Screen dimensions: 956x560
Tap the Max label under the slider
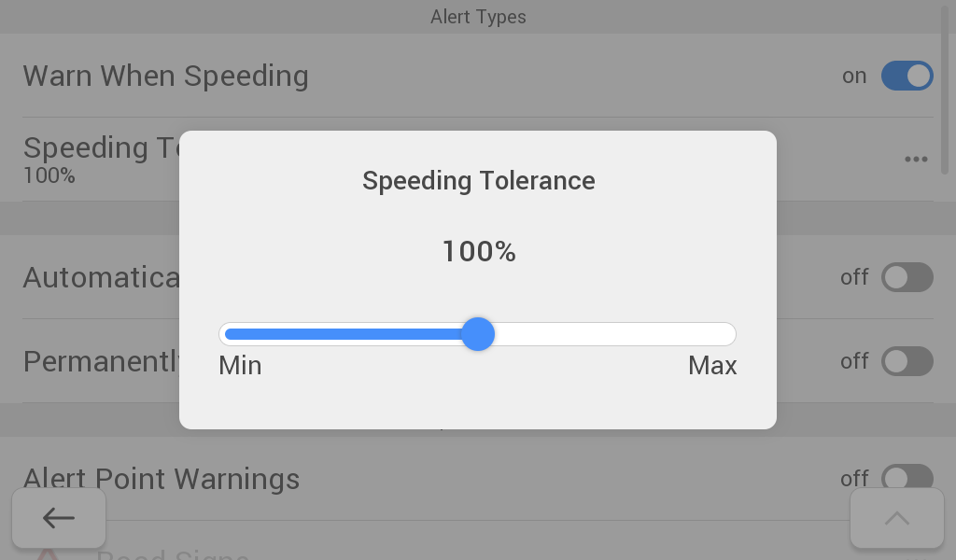pos(712,366)
